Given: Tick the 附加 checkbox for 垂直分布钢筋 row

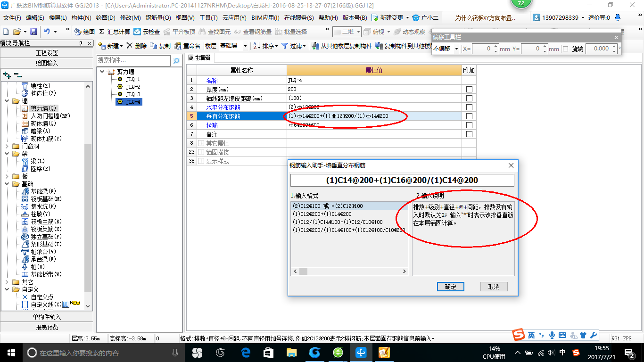Looking at the screenshot, I should [469, 116].
